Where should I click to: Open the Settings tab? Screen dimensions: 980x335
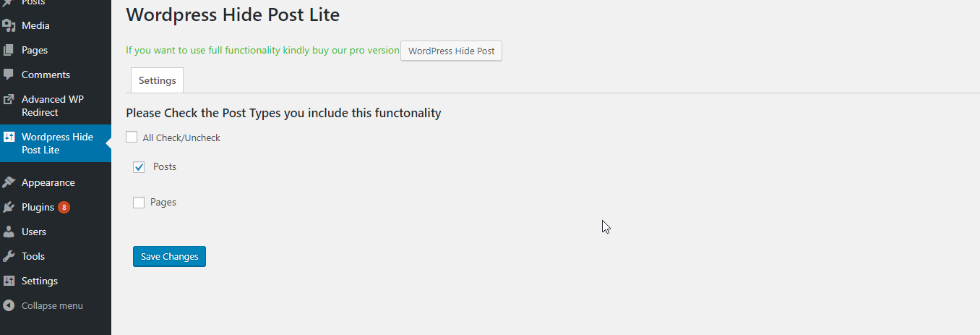click(157, 80)
